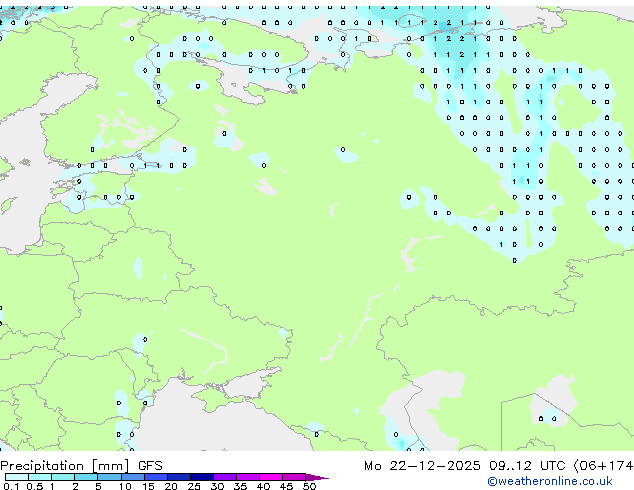Select the 45–50 mm legend swatch
Screen dimensions: 634x490
point(294,477)
